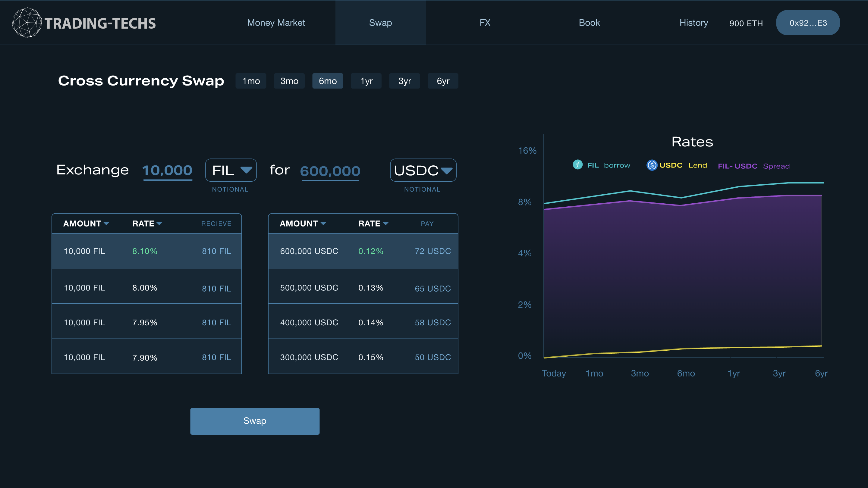The width and height of the screenshot is (868, 488).
Task: Open the USDC currency dropdown
Action: point(423,170)
